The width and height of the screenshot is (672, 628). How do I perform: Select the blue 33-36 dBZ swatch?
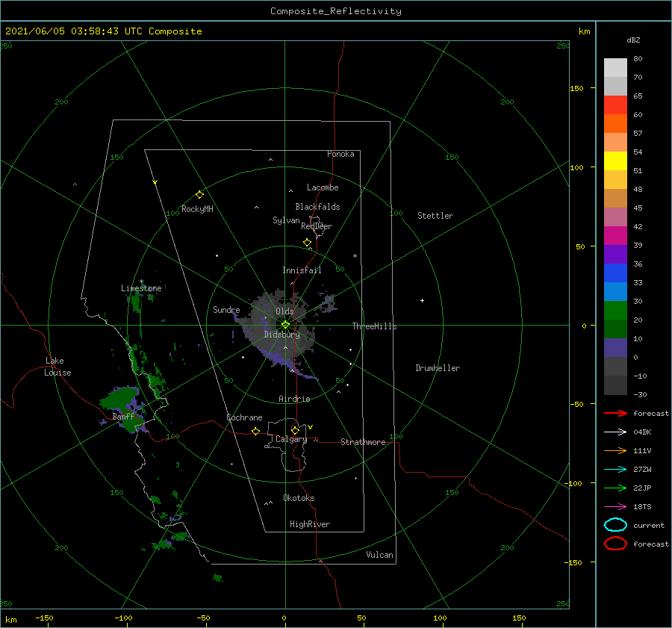click(615, 273)
